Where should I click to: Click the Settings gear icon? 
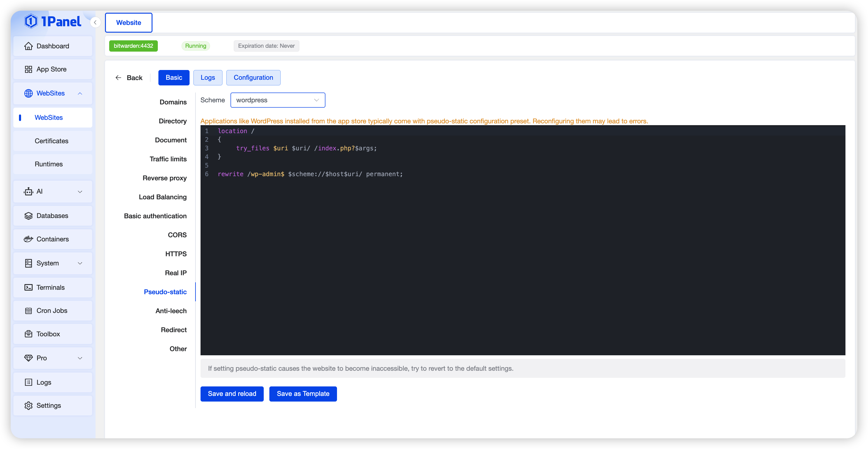pyautogui.click(x=28, y=405)
